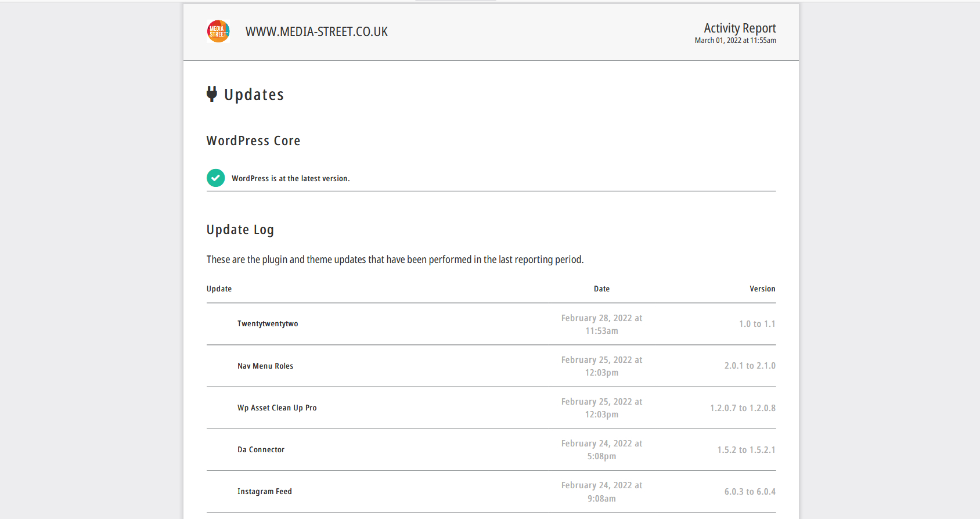The width and height of the screenshot is (980, 519).
Task: Click version 1.0 to 1.1
Action: click(757, 324)
